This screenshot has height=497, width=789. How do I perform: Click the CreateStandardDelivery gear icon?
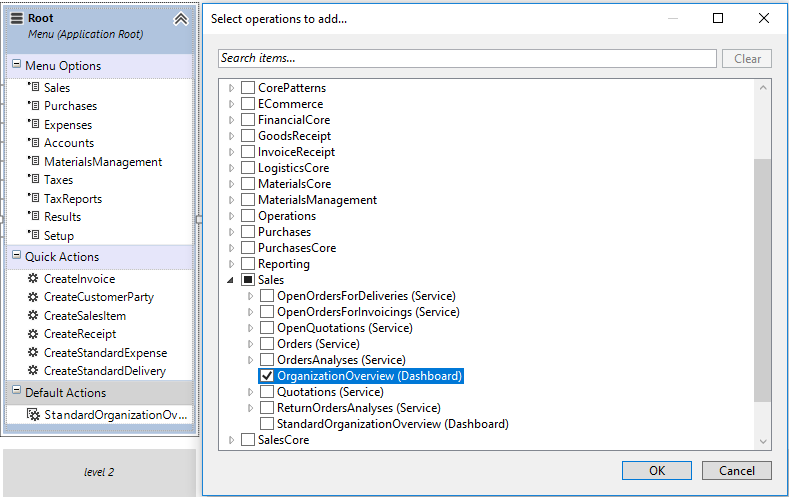pos(33,370)
